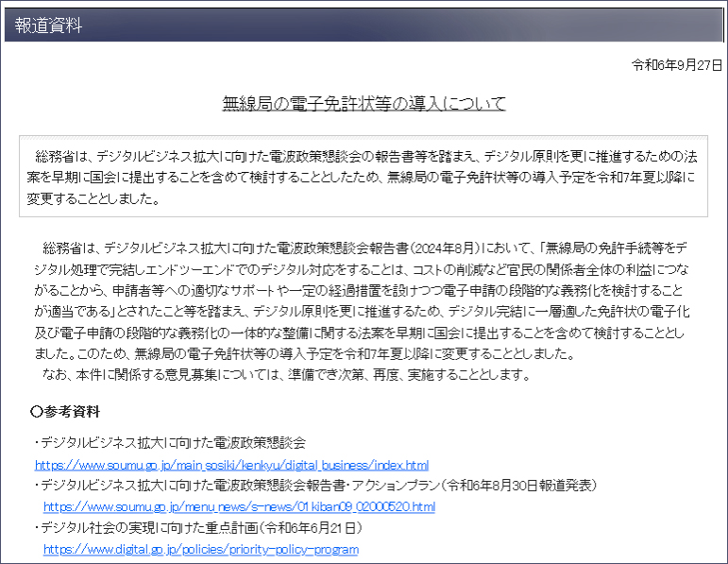The width and height of the screenshot is (728, 564).
Task: Click the bullet mentioning 報告書・アクションプラン
Action: pyautogui.click(x=315, y=486)
